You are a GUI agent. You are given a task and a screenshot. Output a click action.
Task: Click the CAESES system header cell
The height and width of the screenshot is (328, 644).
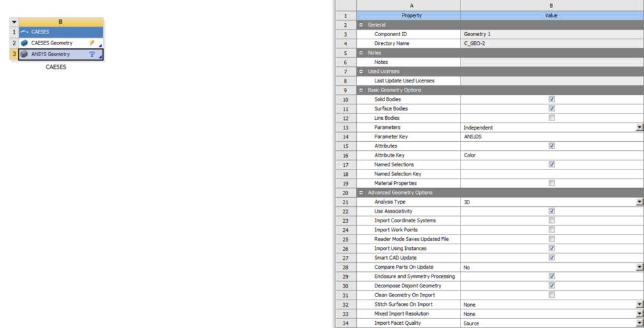click(61, 32)
